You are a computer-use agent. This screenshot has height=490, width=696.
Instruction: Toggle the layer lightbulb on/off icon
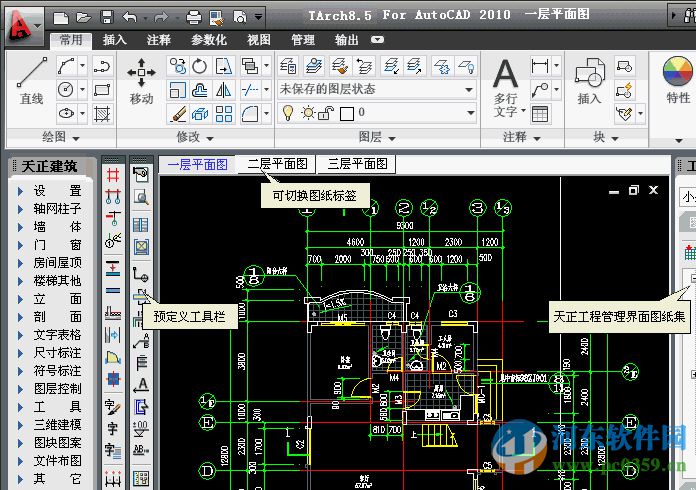click(288, 113)
